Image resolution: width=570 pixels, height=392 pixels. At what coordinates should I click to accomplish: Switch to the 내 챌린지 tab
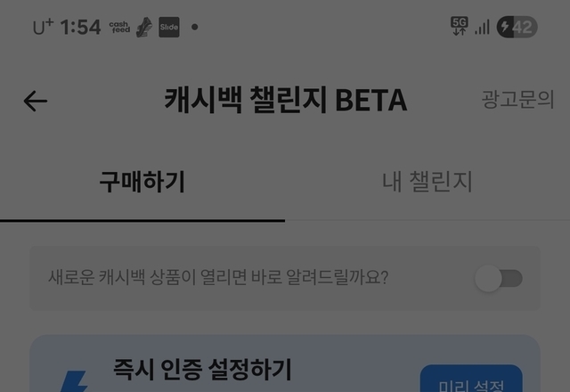[427, 182]
